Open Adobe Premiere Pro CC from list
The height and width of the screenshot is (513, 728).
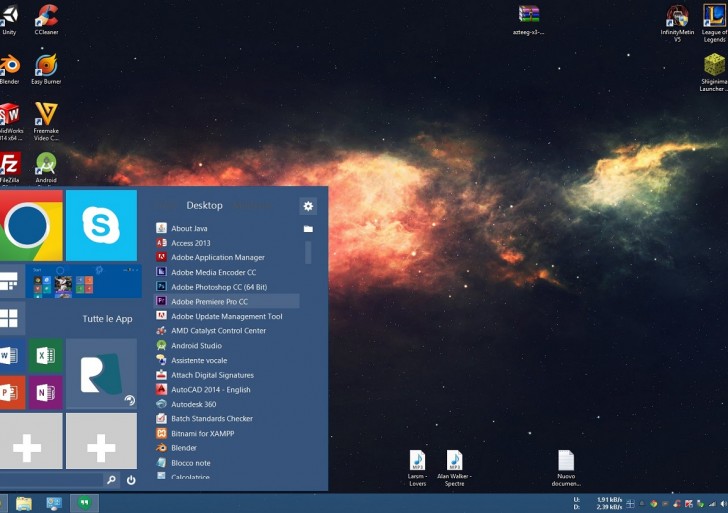[x=209, y=301]
